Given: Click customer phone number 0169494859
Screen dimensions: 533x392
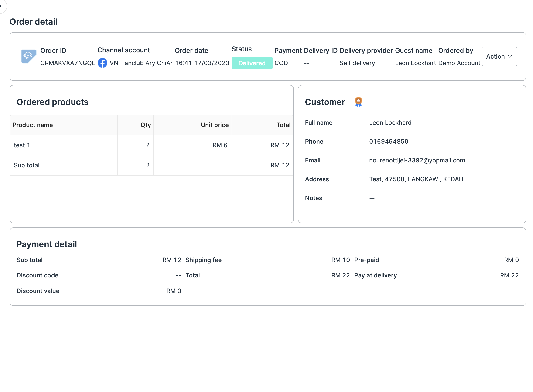Looking at the screenshot, I should (x=388, y=142).
